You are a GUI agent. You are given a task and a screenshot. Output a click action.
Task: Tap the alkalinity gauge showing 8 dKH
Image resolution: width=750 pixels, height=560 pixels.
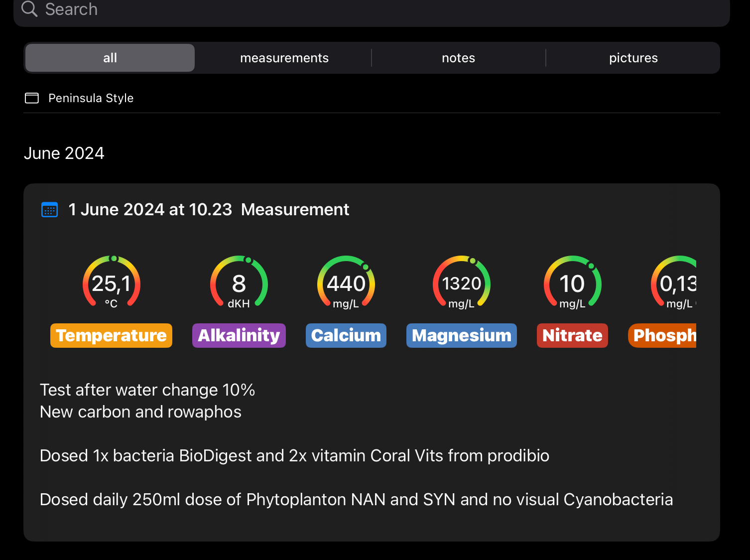(x=239, y=283)
